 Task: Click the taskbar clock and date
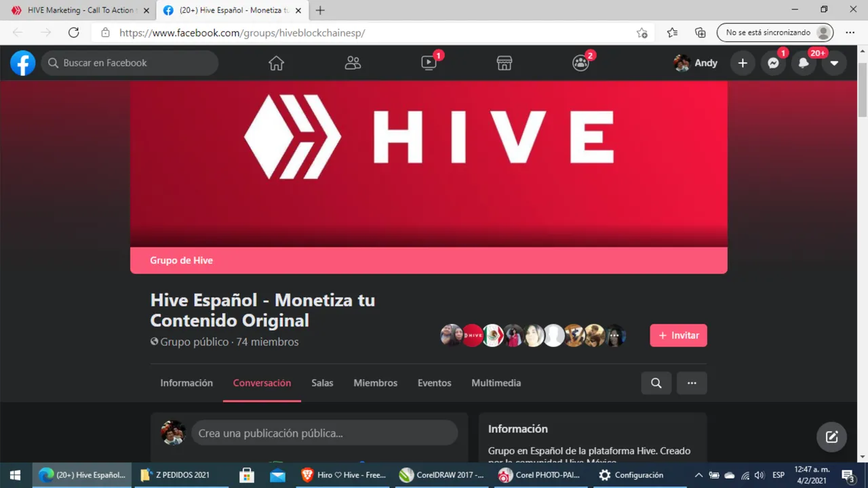[812, 475]
